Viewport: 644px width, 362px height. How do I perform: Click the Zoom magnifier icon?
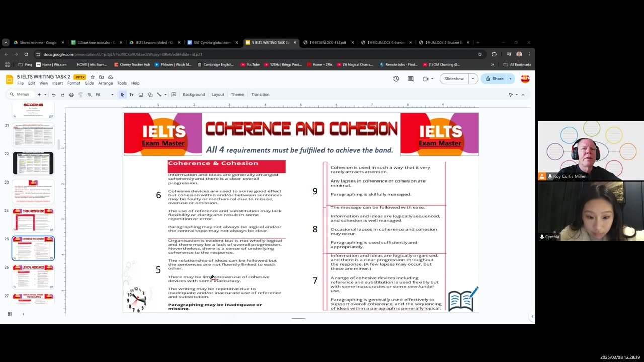[x=89, y=94]
